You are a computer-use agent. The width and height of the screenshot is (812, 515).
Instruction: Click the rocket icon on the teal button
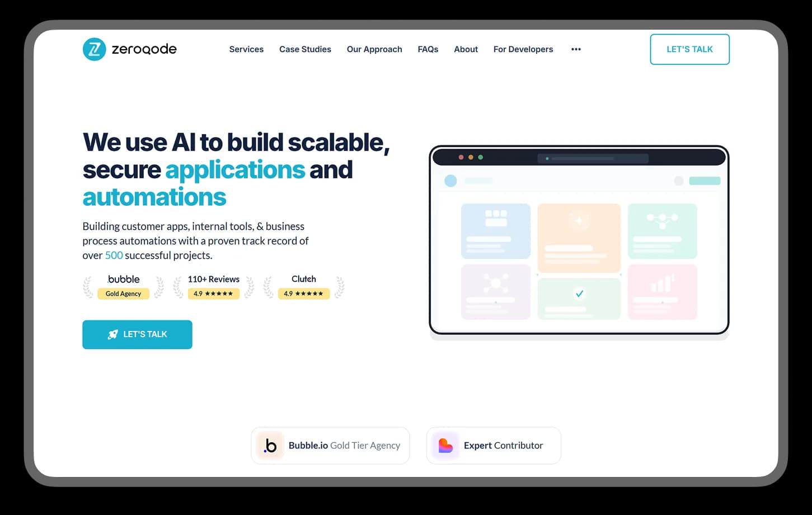(x=113, y=334)
